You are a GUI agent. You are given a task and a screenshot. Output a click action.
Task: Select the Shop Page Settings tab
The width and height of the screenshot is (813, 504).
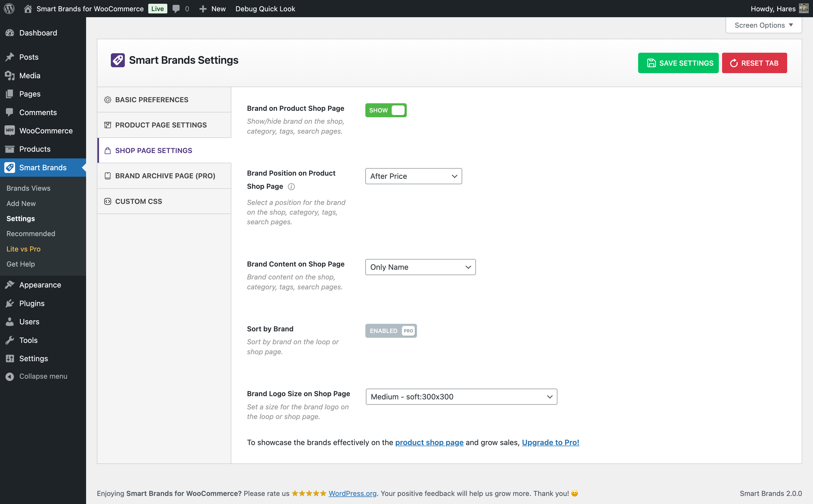click(x=164, y=151)
